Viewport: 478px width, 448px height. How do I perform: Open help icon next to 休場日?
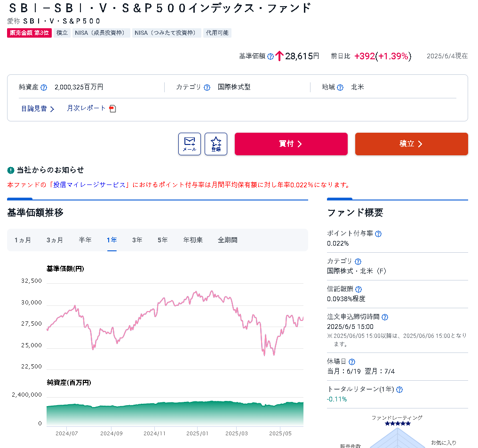pos(352,362)
